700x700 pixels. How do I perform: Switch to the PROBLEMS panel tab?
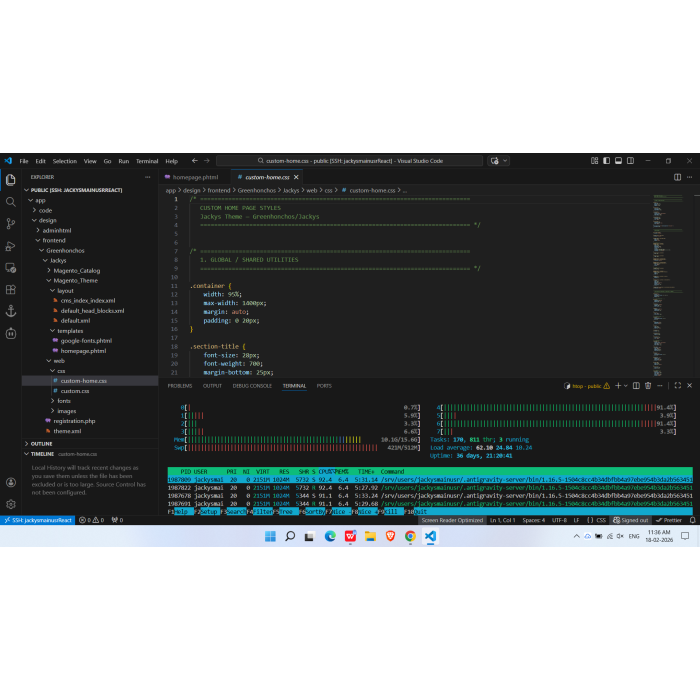(x=179, y=385)
